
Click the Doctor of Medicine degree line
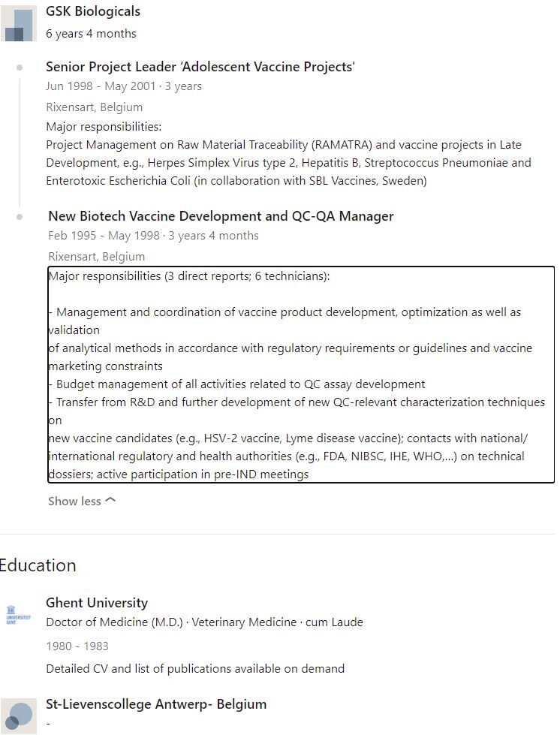[204, 622]
